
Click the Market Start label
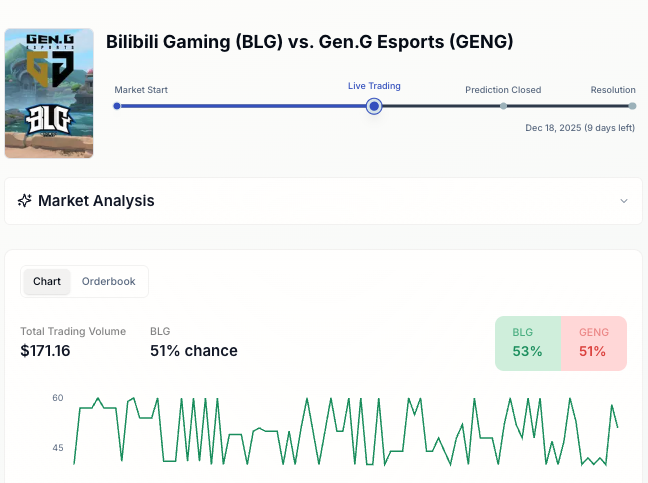(x=141, y=90)
